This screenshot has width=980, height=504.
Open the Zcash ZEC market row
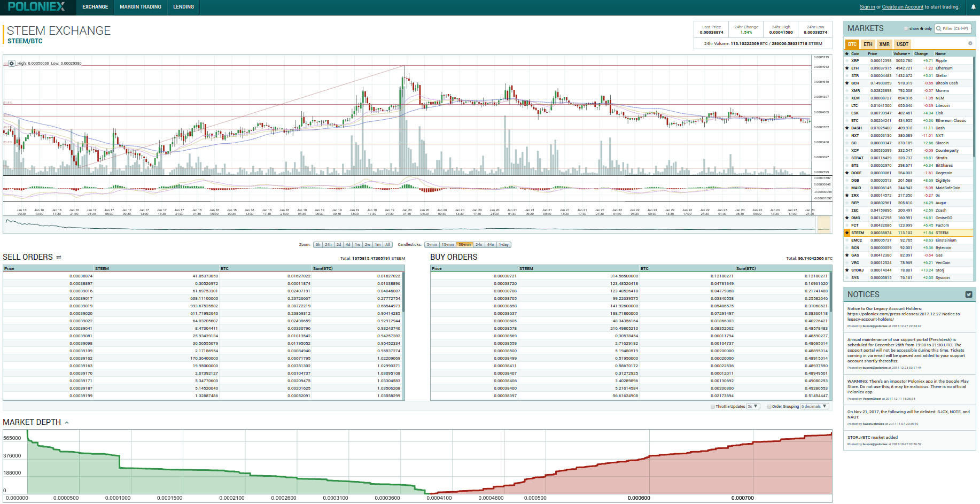(908, 211)
